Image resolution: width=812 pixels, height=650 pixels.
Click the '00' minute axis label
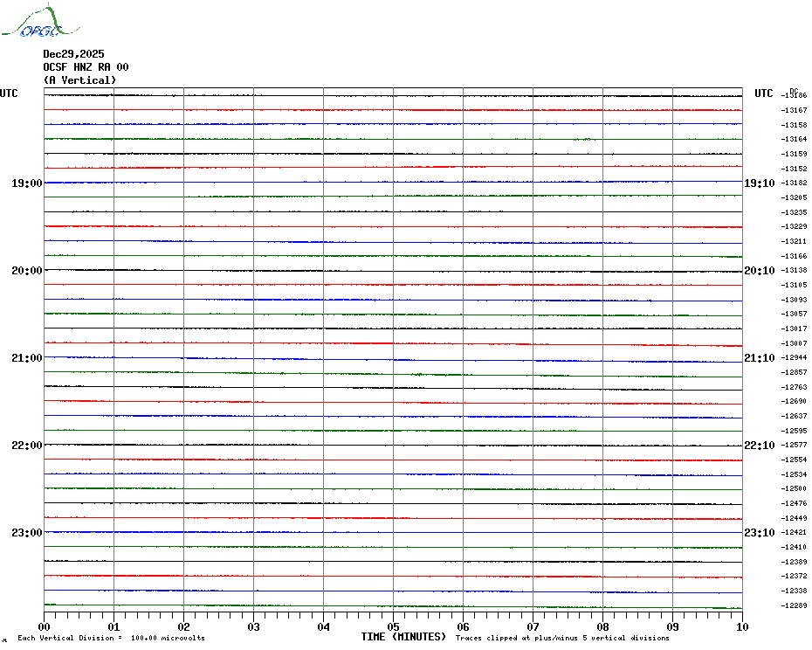[x=44, y=626]
